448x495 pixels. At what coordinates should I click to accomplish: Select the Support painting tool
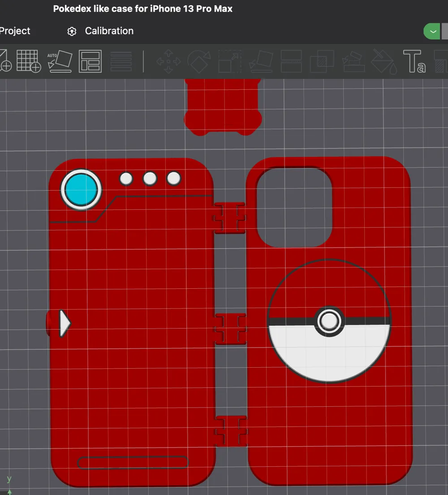353,61
